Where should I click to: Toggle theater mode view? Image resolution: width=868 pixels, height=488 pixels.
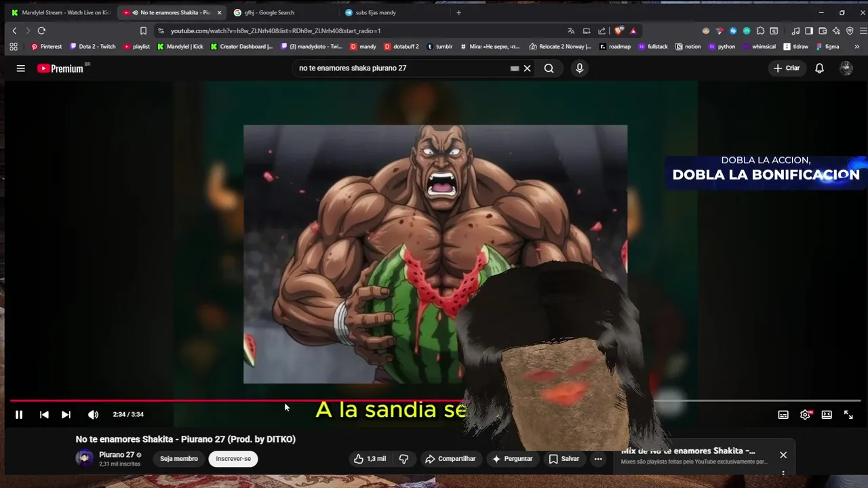pos(827,415)
